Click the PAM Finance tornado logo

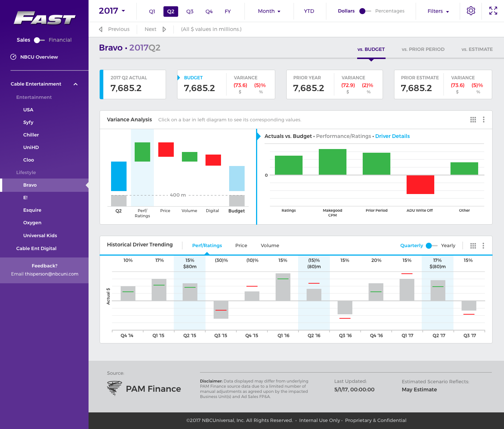pyautogui.click(x=114, y=388)
